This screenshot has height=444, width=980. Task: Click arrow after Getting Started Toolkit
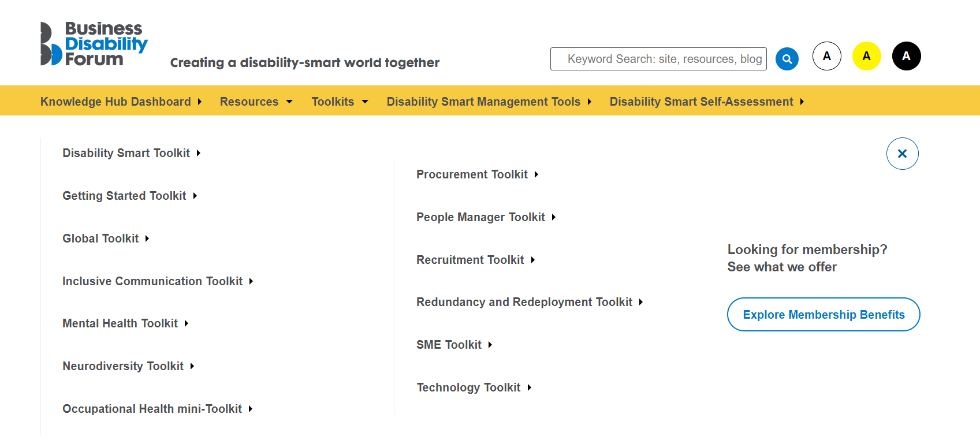(195, 196)
